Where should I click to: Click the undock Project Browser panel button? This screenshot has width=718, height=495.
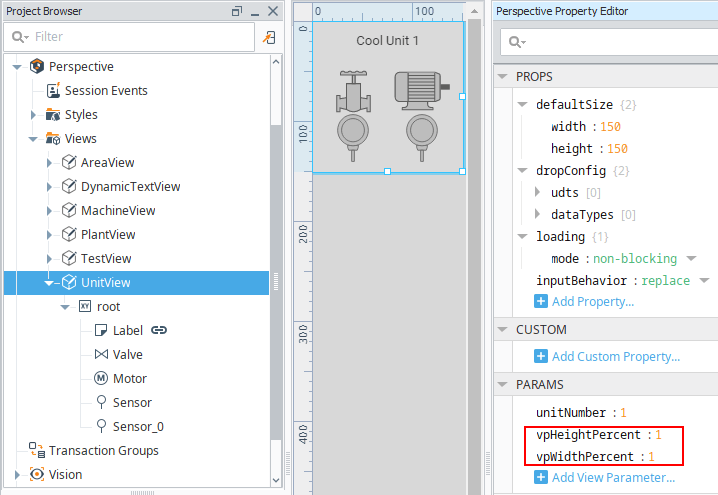pyautogui.click(x=236, y=11)
